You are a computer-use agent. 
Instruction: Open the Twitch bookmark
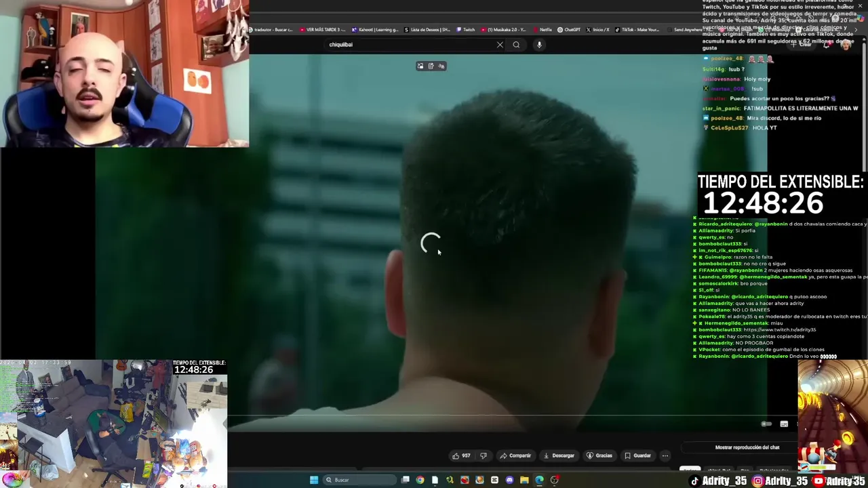coord(465,30)
